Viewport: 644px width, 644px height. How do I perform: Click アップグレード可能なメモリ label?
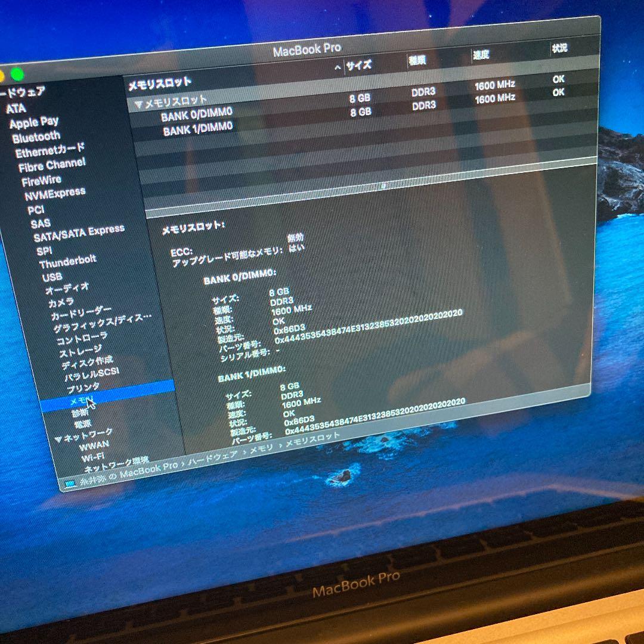[x=228, y=256]
